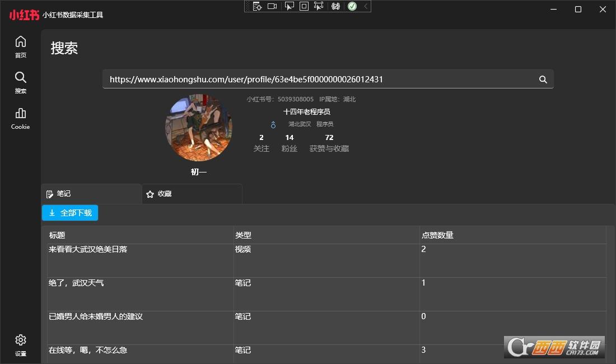Screen dimensions: 616x364
Task: Switch to the 笔记 notes tab
Action: (91, 194)
